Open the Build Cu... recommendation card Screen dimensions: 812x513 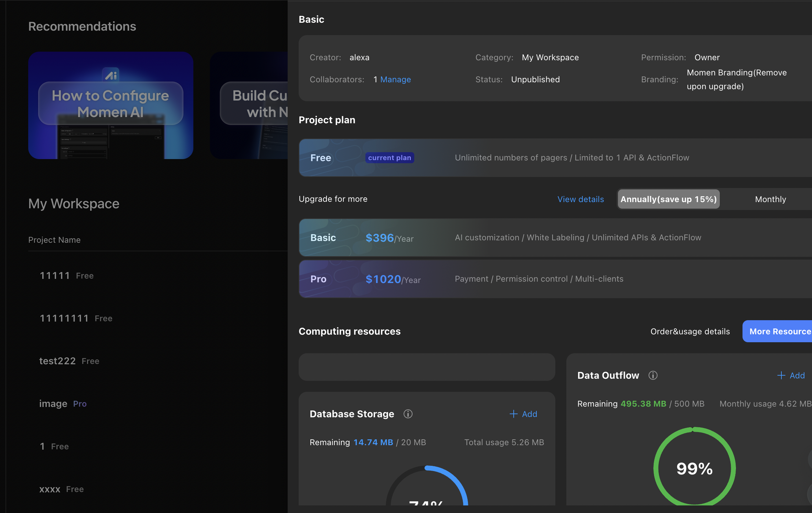(x=249, y=105)
